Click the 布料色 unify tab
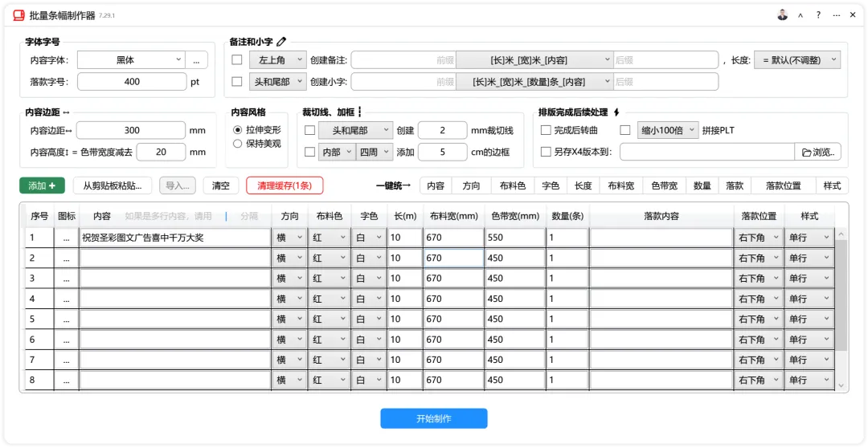This screenshot has height=448, width=868. point(512,185)
